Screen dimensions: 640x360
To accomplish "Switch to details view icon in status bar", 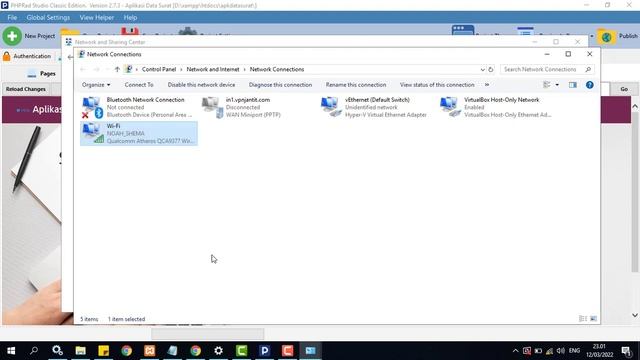I will coord(583,319).
